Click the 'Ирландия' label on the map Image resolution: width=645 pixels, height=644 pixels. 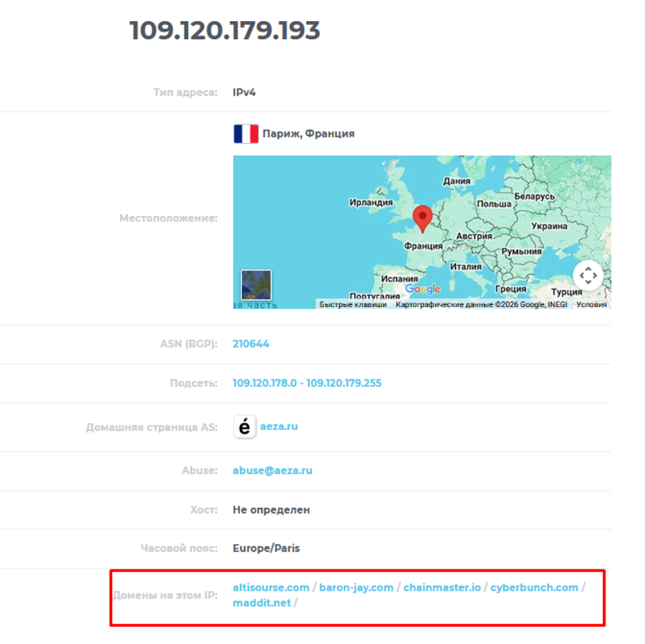(371, 202)
